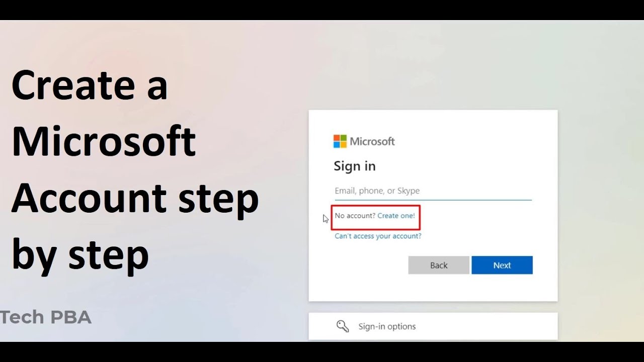Click the yellow square of Microsoft logo
Image resolution: width=644 pixels, height=362 pixels.
point(344,145)
